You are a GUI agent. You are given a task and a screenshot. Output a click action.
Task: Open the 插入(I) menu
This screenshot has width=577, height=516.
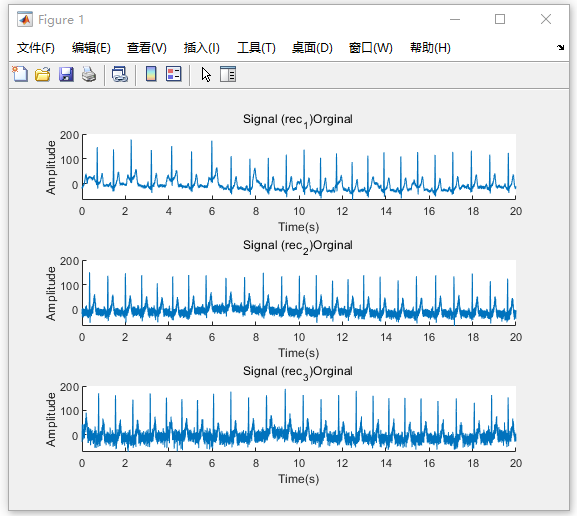pyautogui.click(x=201, y=48)
